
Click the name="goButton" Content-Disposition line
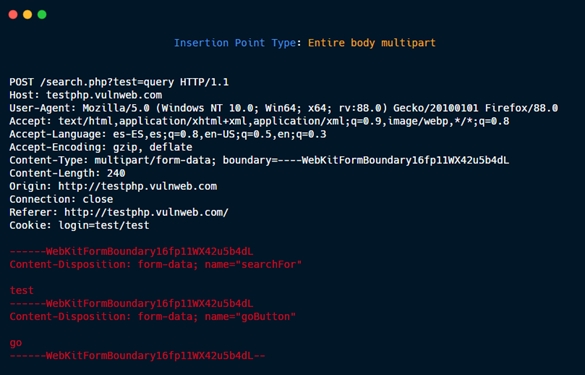pos(153,317)
